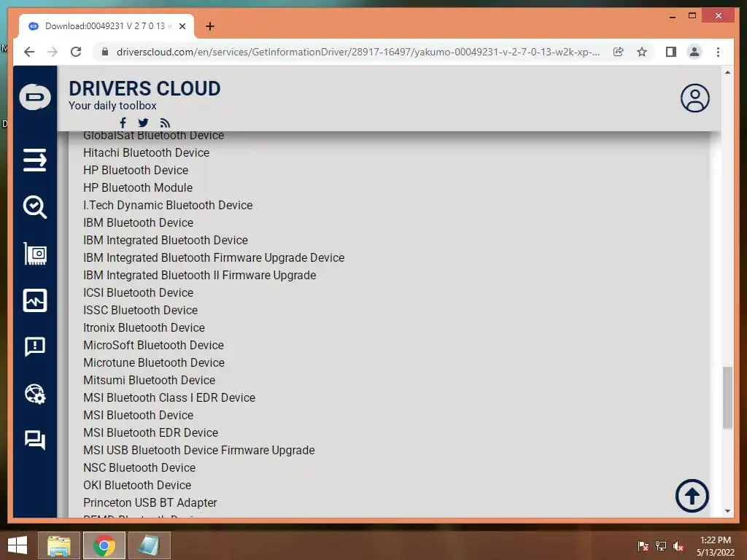Go back with the browser back arrow
The width and height of the screenshot is (747, 560).
coord(29,52)
